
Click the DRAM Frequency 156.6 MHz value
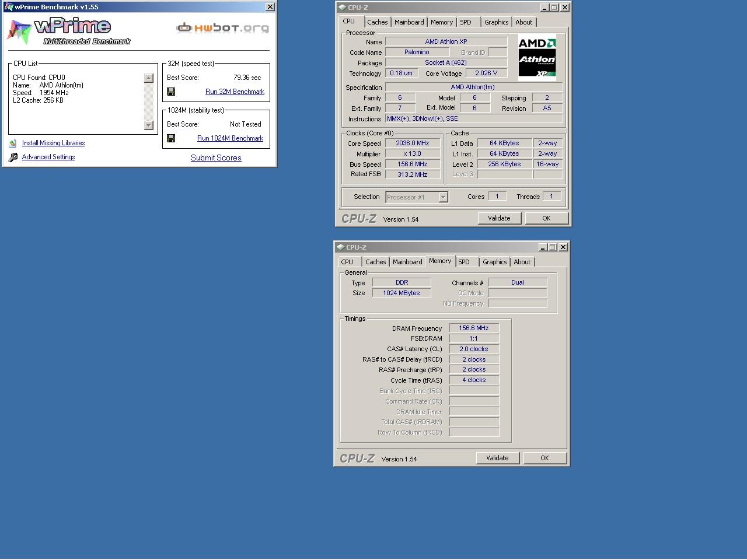tap(474, 328)
